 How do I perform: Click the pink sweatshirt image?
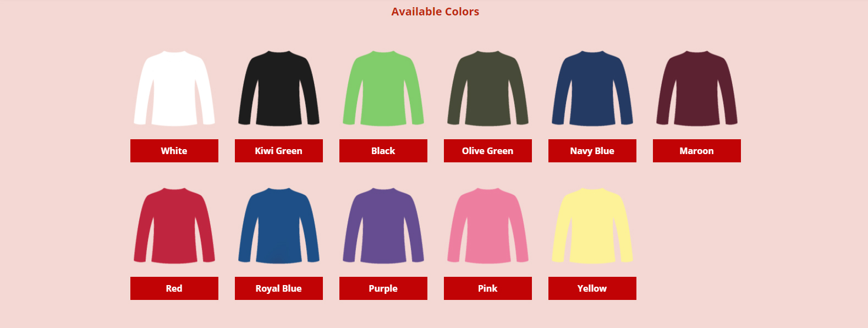coord(488,226)
